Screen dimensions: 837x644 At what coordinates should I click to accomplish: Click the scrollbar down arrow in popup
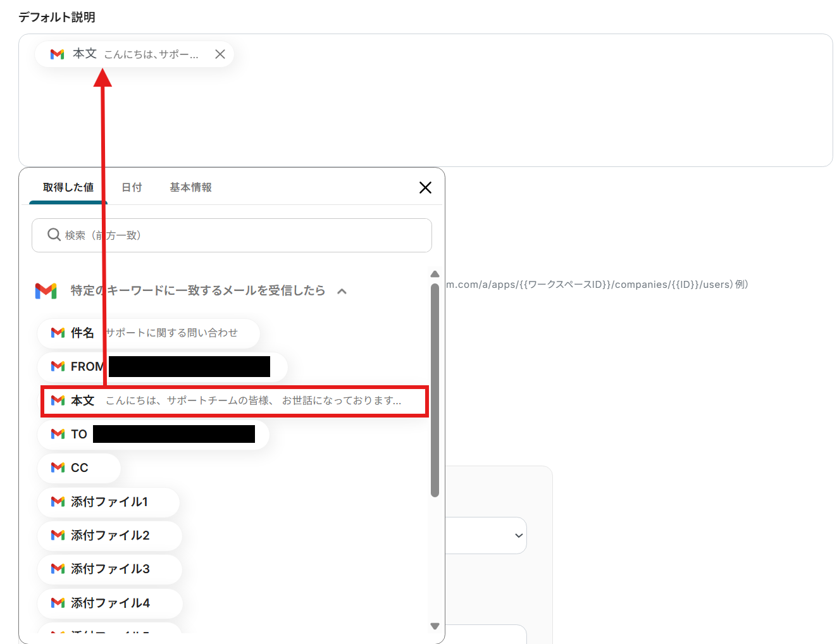435,626
